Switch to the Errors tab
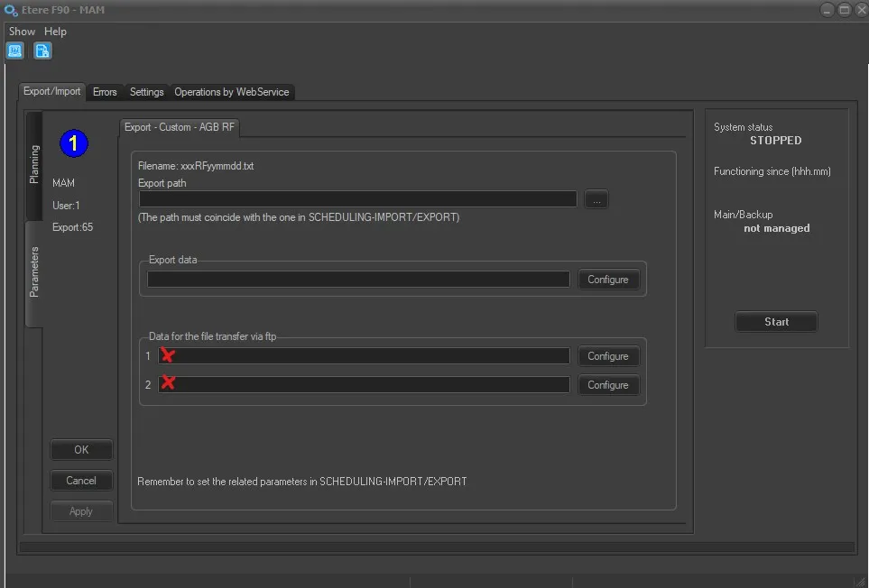The width and height of the screenshot is (869, 588). pos(105,92)
